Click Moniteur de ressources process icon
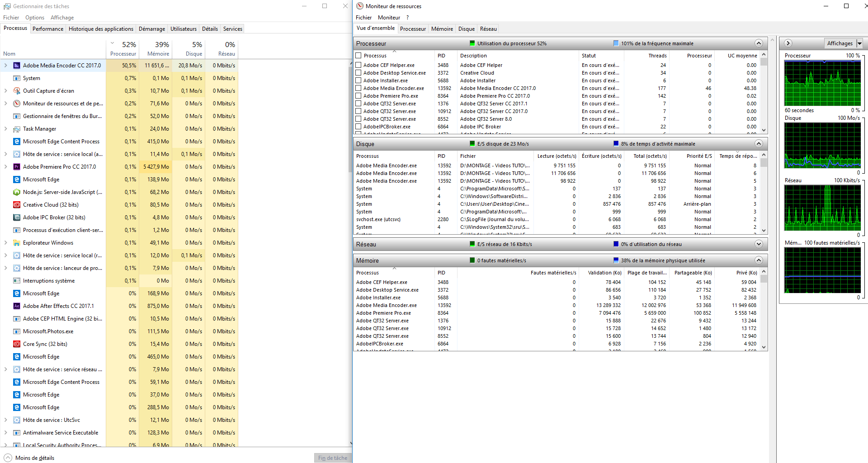Screen dimensions: 868x463 coord(17,104)
